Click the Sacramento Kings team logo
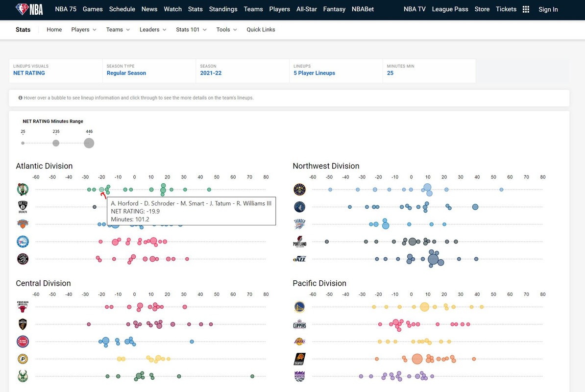 click(x=299, y=376)
